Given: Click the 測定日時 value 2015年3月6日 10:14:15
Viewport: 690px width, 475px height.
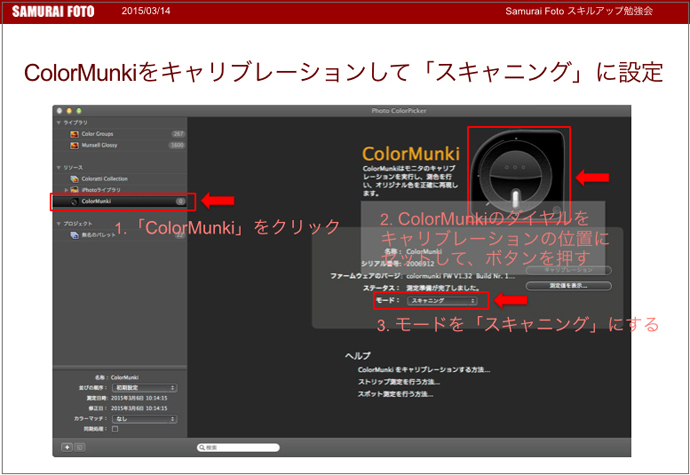Looking at the screenshot, I should [x=139, y=398].
